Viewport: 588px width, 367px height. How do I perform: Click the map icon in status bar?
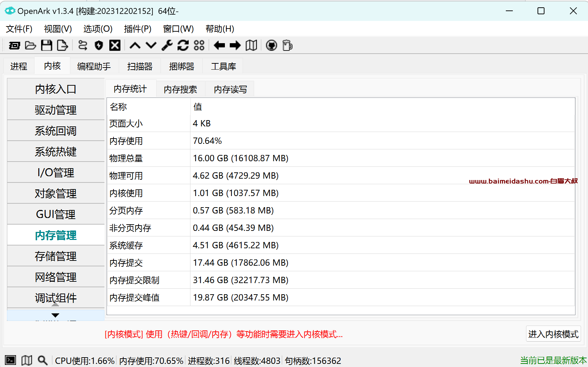(27, 360)
